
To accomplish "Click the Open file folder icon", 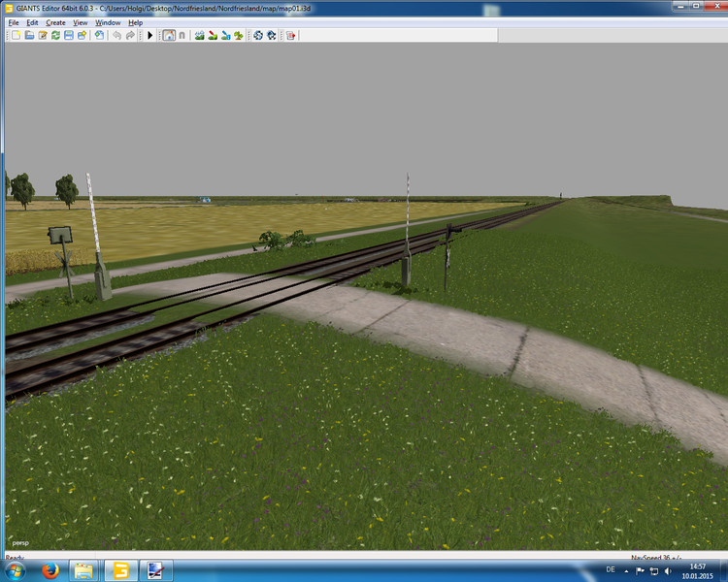I will click(29, 35).
